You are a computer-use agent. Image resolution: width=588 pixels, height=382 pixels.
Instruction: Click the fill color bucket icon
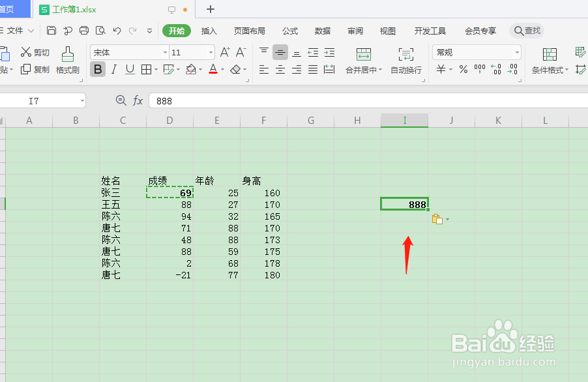coord(191,69)
